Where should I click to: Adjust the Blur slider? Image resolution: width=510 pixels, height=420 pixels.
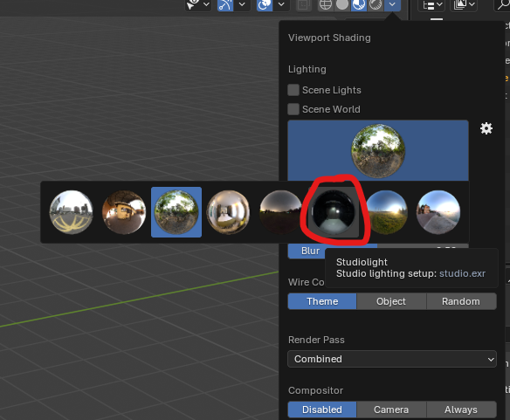pyautogui.click(x=378, y=251)
